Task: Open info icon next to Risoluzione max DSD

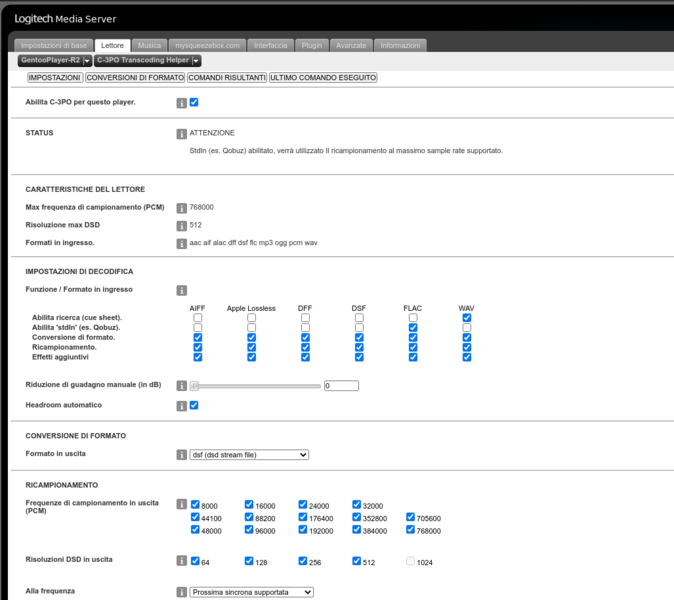Action: [x=181, y=226]
